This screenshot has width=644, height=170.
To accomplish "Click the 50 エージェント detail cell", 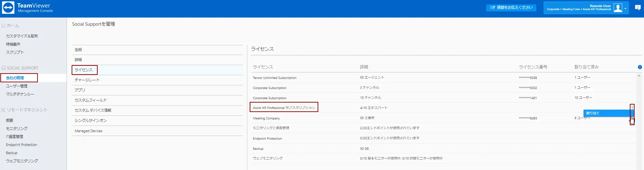I will click(372, 78).
